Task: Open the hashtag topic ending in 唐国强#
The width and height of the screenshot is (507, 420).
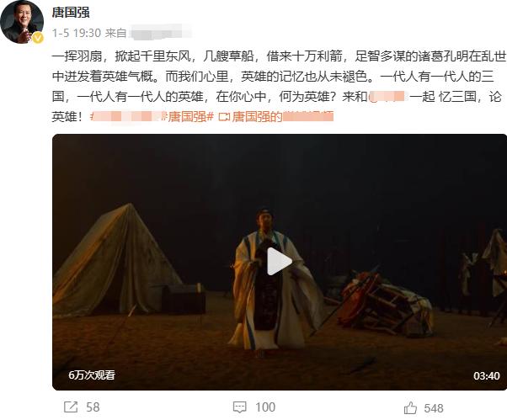Action: point(152,117)
